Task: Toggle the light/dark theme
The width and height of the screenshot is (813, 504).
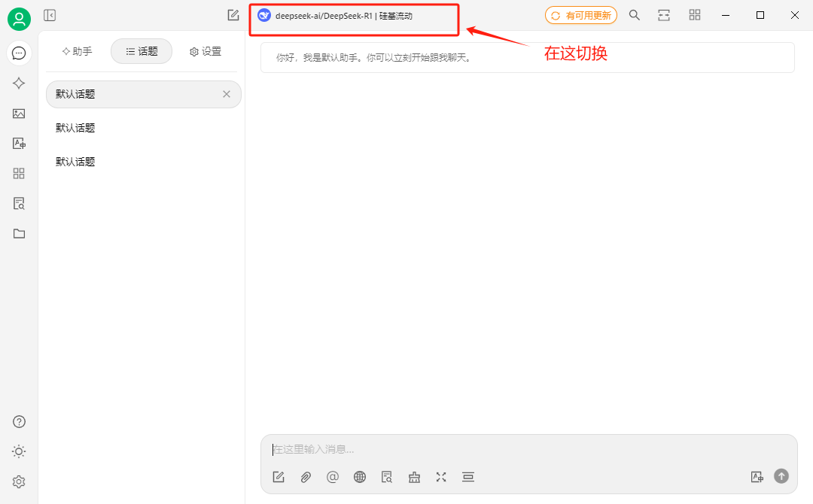Action: coord(19,451)
